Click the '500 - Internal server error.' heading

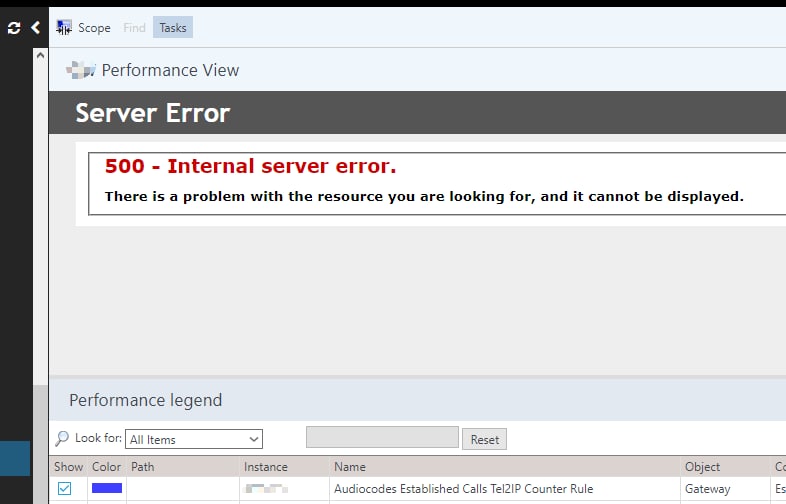click(250, 166)
